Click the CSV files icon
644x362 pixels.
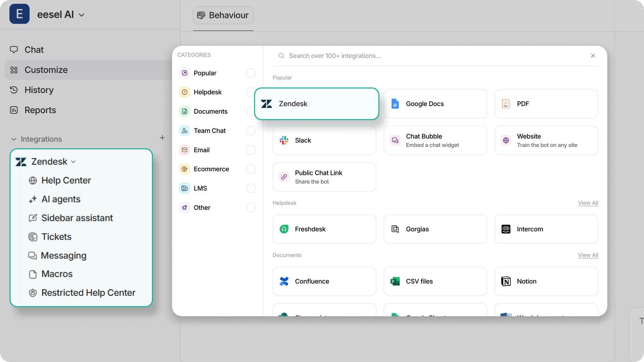point(395,281)
